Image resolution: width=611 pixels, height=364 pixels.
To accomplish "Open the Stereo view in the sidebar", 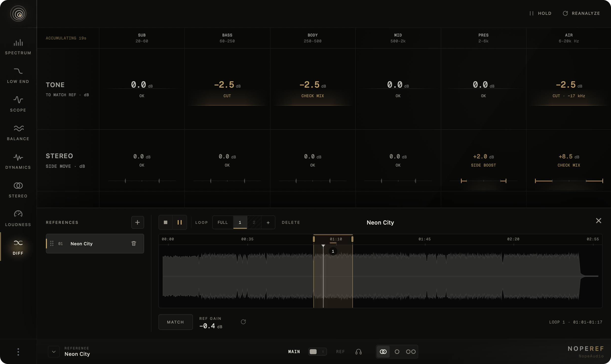I will pyautogui.click(x=18, y=190).
